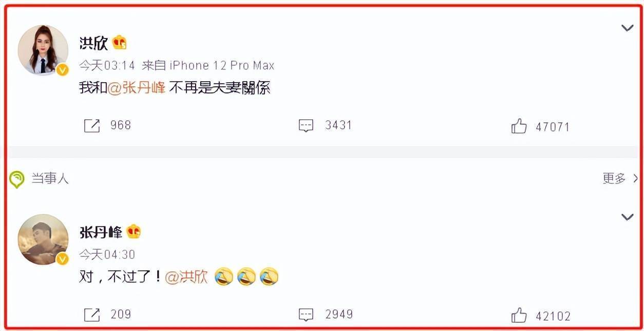Expand the chevron menu on 洪欣's post

627,28
